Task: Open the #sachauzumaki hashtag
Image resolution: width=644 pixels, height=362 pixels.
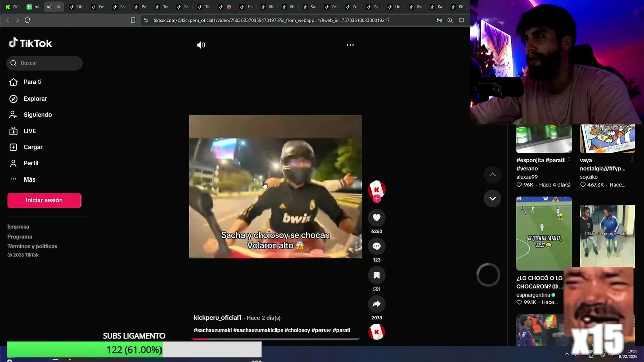Action: tap(212, 330)
